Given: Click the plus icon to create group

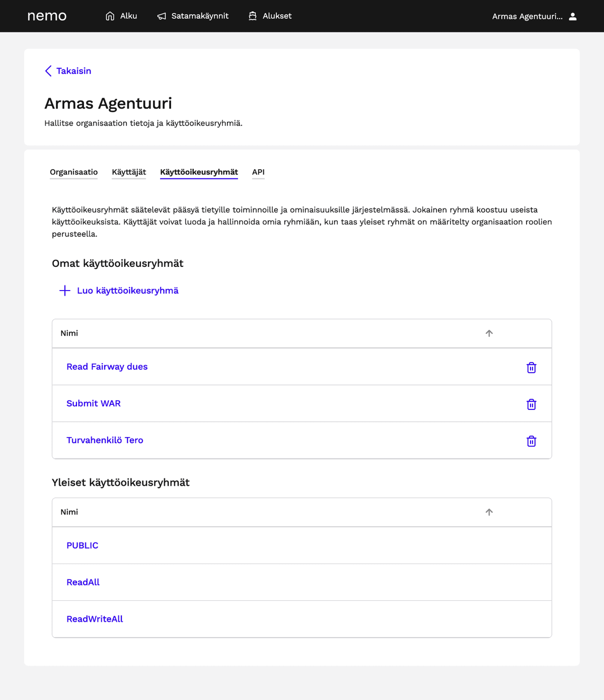Looking at the screenshot, I should [65, 291].
